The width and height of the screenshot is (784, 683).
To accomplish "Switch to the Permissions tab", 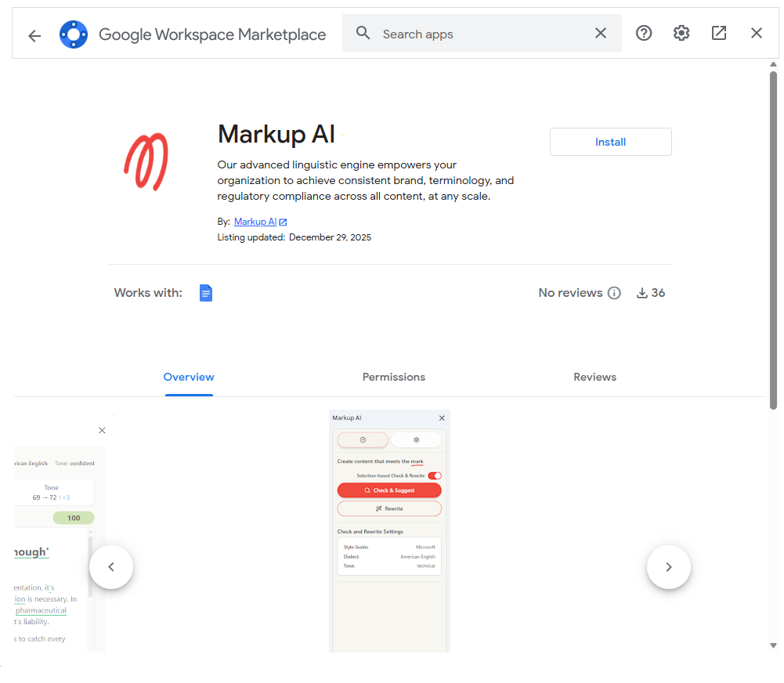I will point(393,377).
